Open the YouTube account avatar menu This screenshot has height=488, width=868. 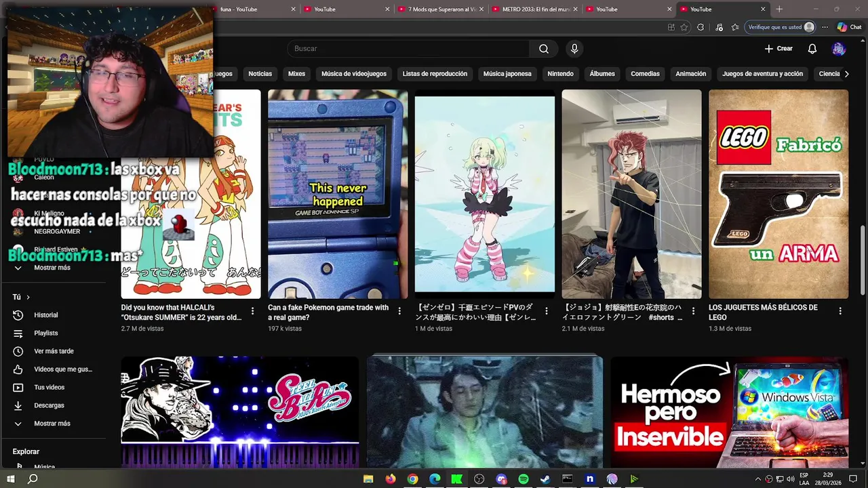[x=839, y=49]
